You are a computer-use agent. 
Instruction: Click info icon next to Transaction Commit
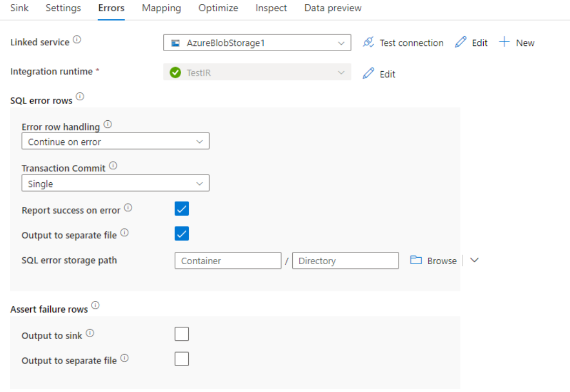pyautogui.click(x=113, y=166)
